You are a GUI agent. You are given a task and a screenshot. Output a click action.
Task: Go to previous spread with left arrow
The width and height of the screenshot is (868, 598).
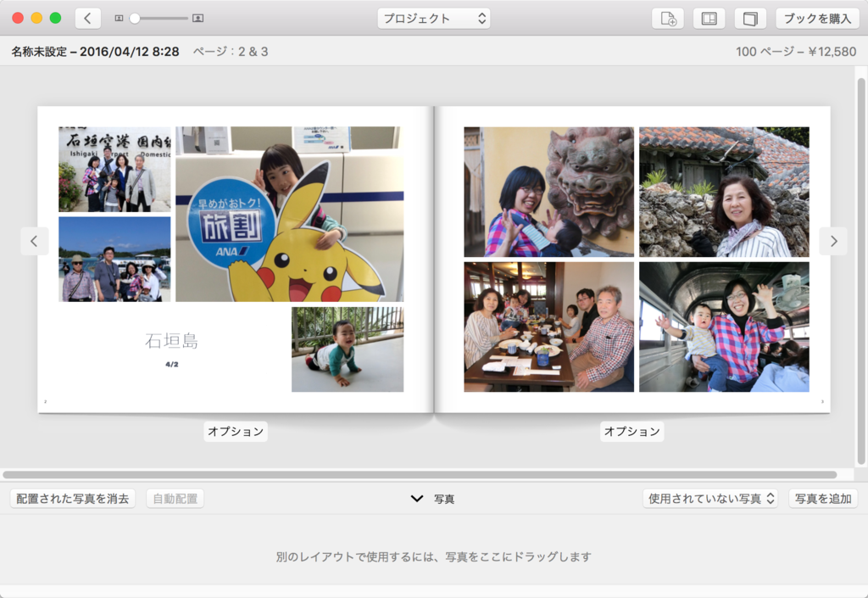(34, 241)
